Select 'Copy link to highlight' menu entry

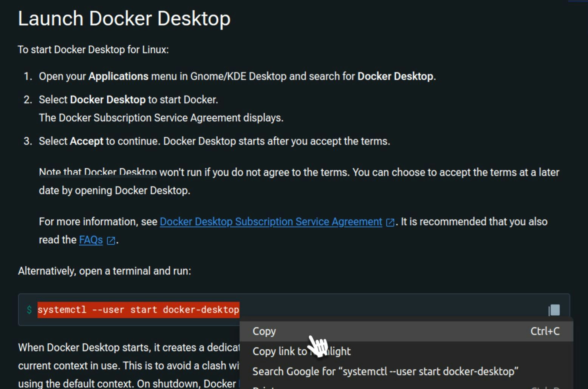406,351
